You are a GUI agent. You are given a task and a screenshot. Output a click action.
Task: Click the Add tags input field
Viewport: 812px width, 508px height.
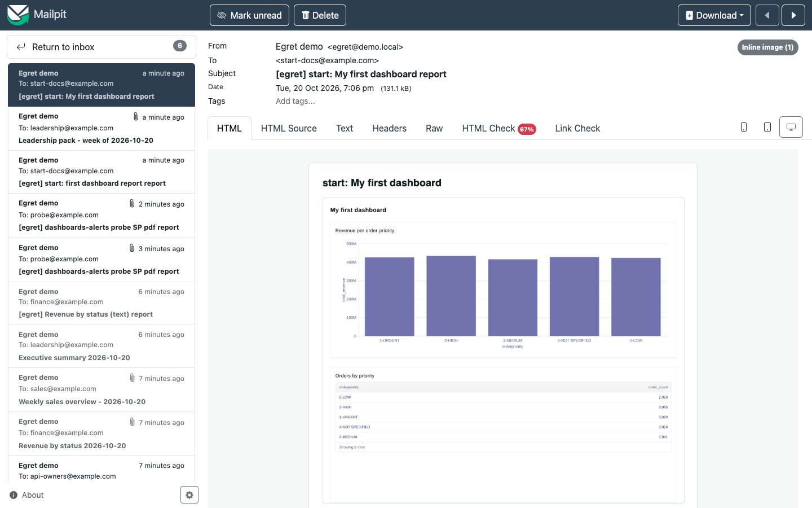click(x=295, y=101)
